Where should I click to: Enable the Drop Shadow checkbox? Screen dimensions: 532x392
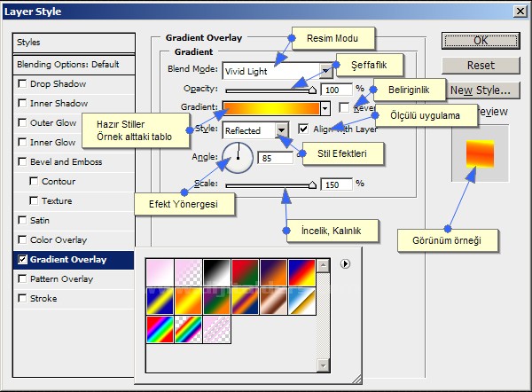[x=22, y=83]
